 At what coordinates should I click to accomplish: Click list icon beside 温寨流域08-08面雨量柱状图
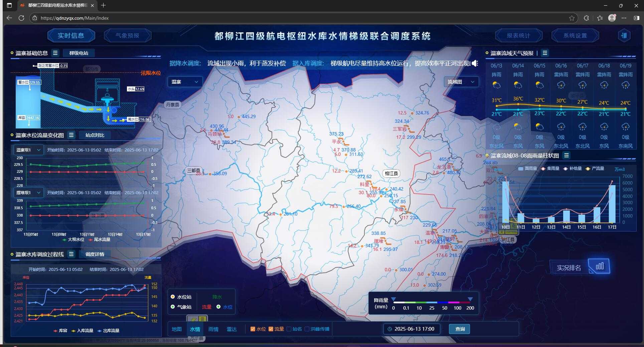tap(566, 155)
